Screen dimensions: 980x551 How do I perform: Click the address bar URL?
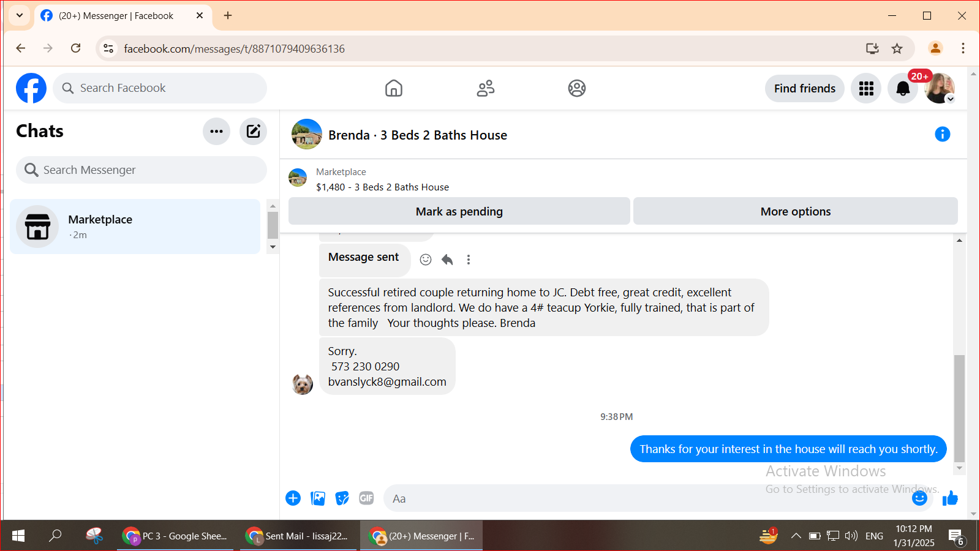tap(235, 49)
